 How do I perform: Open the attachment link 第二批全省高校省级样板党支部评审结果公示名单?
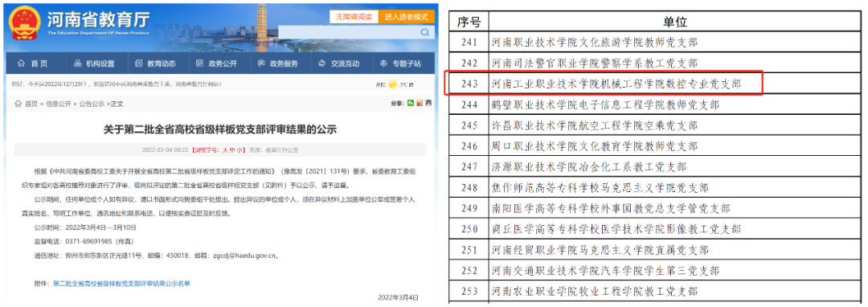121,283
